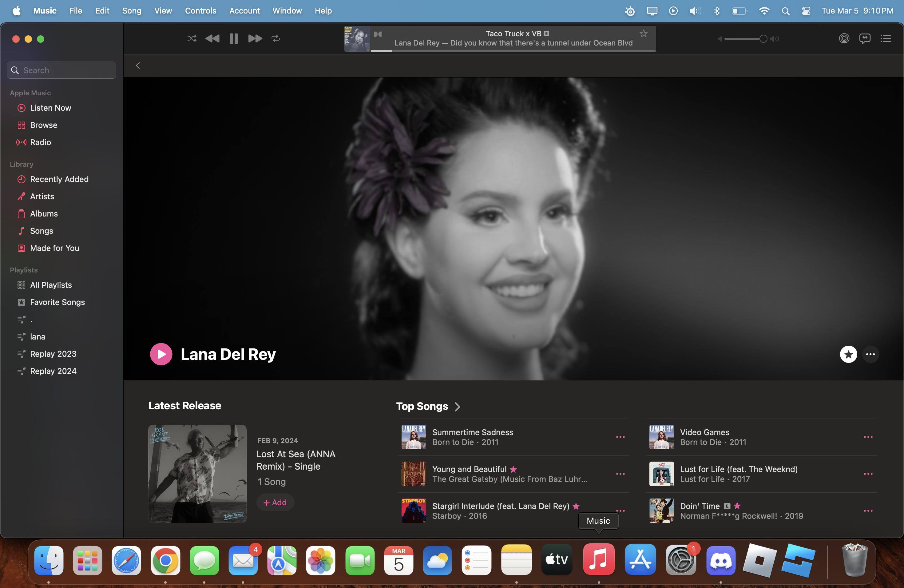Viewport: 904px width, 588px height.
Task: Toggle favorite star for Lana Del Rey
Action: (848, 354)
